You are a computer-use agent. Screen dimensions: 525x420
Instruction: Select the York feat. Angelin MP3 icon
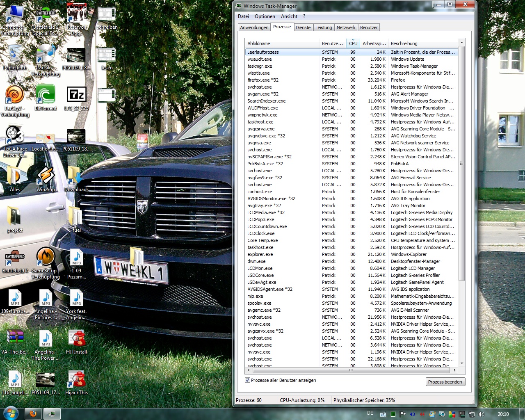pyautogui.click(x=76, y=304)
